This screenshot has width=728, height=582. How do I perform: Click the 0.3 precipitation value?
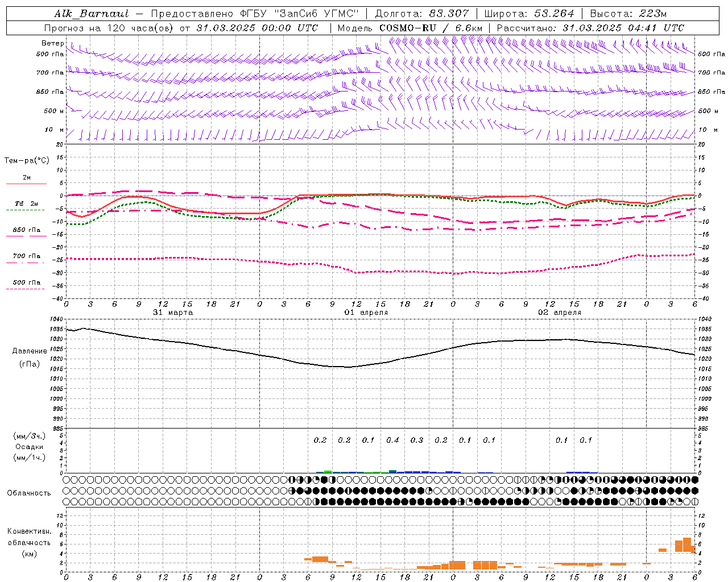417,440
